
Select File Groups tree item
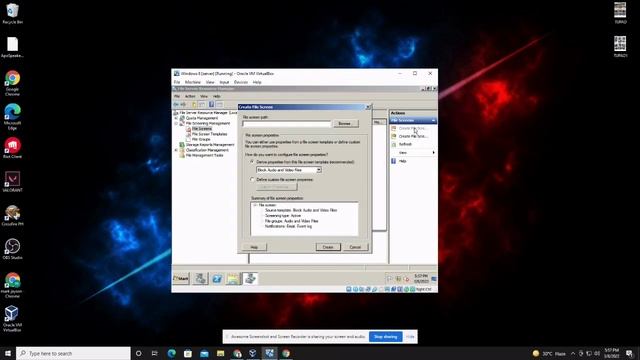201,139
